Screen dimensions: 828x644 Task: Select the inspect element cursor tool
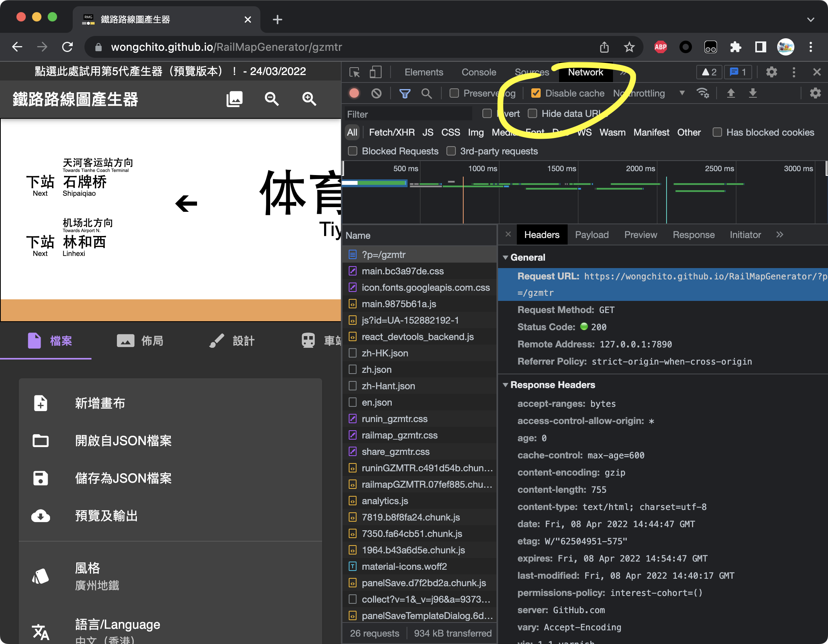point(355,72)
